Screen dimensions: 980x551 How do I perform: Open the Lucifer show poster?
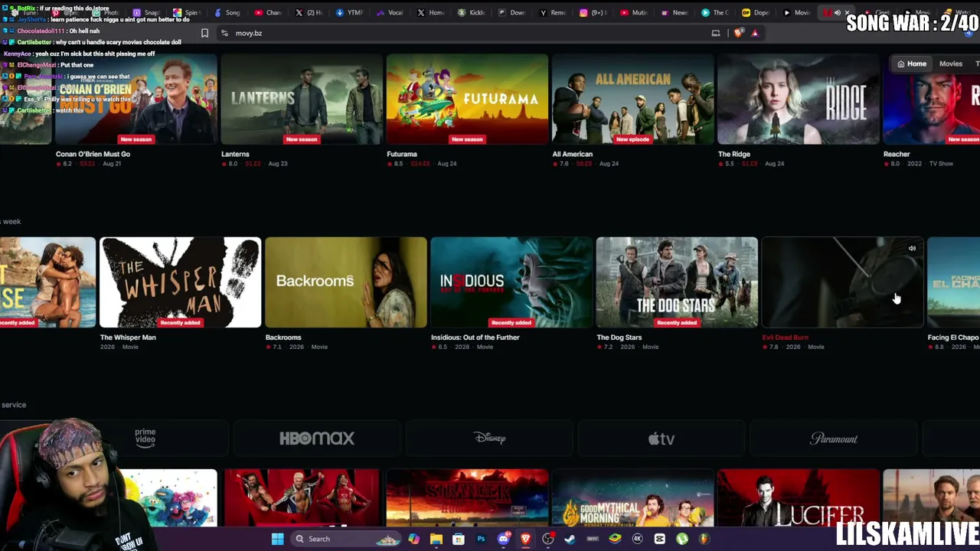click(799, 498)
